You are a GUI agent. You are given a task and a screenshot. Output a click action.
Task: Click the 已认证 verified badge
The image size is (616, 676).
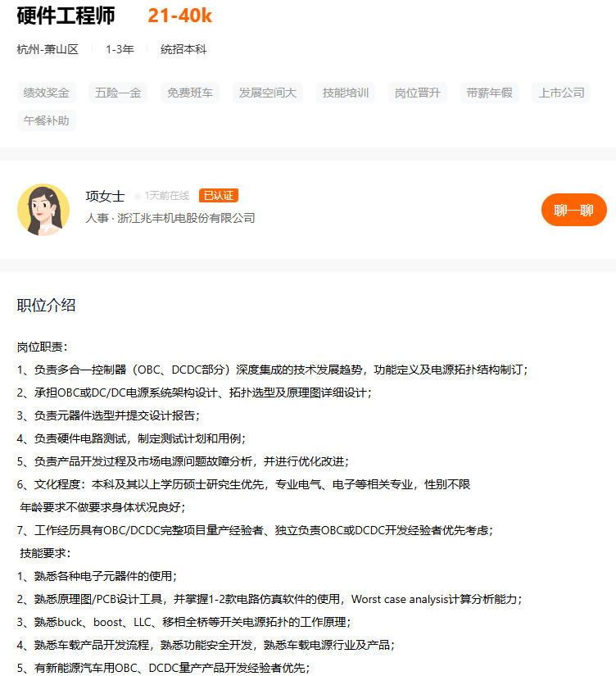219,196
